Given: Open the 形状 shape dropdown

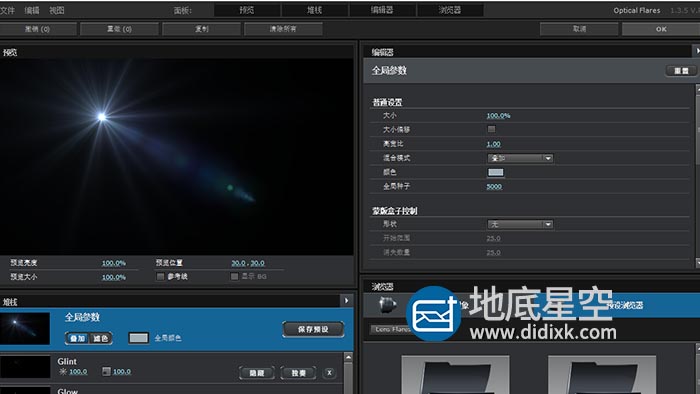Looking at the screenshot, I should pos(520,224).
